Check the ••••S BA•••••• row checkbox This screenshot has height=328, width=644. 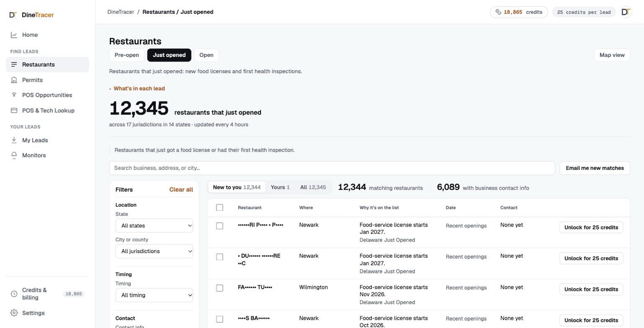pyautogui.click(x=219, y=319)
